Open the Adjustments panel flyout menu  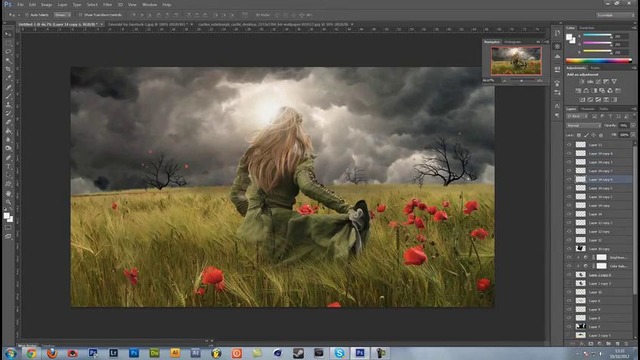(x=634, y=68)
